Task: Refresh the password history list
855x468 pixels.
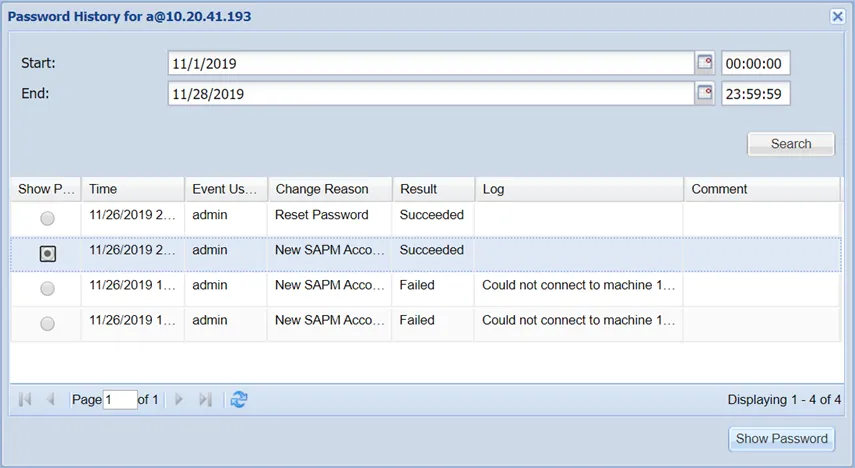Action: tap(238, 400)
